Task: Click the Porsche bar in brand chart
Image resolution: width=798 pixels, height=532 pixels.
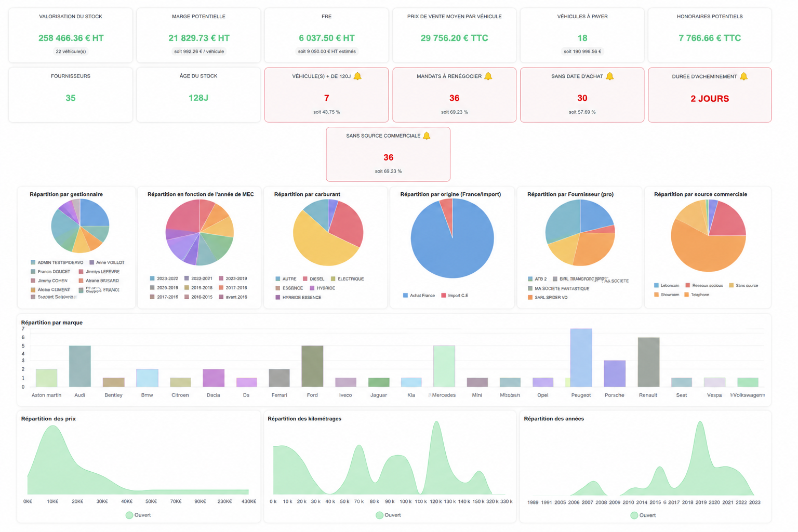Action: [x=615, y=374]
